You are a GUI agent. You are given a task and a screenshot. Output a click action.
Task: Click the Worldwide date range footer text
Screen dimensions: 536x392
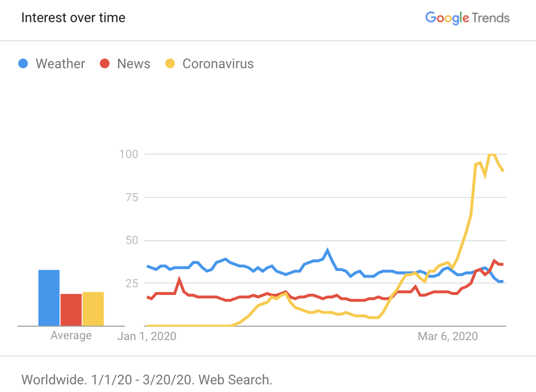tap(147, 380)
